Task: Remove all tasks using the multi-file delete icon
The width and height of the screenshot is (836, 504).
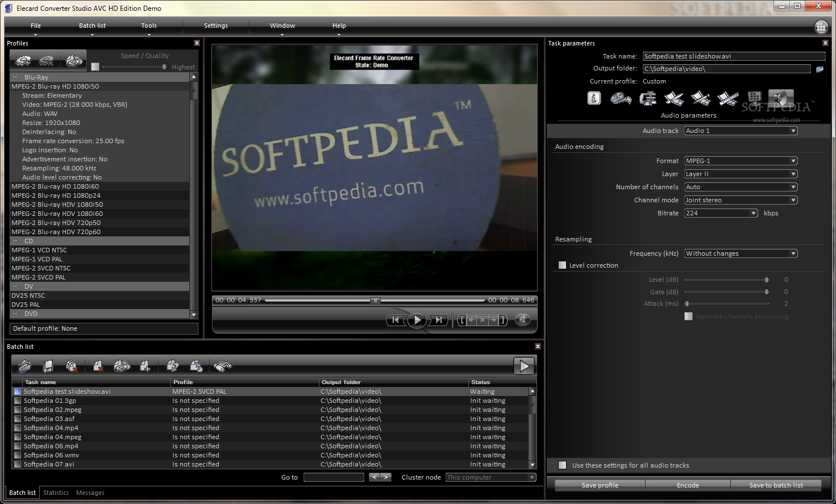Action: tap(72, 366)
